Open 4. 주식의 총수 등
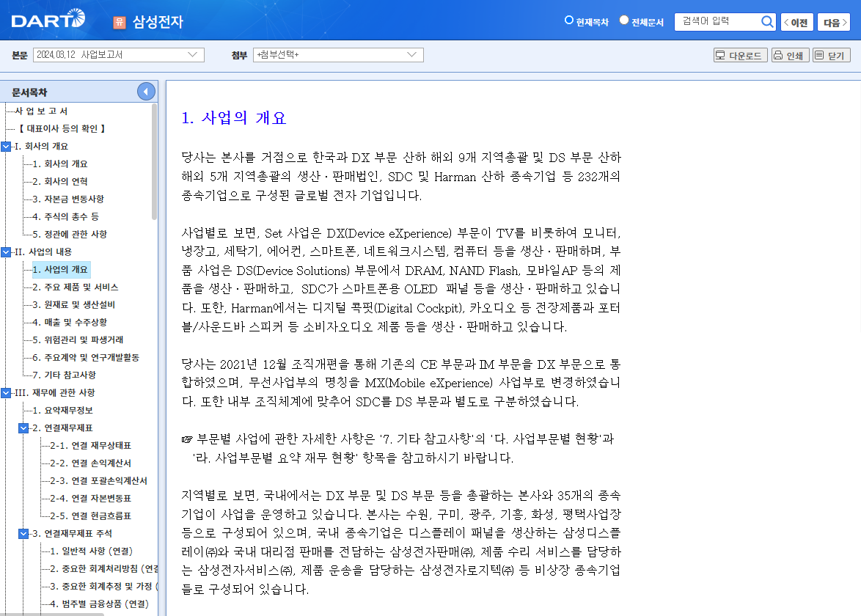 (65, 216)
